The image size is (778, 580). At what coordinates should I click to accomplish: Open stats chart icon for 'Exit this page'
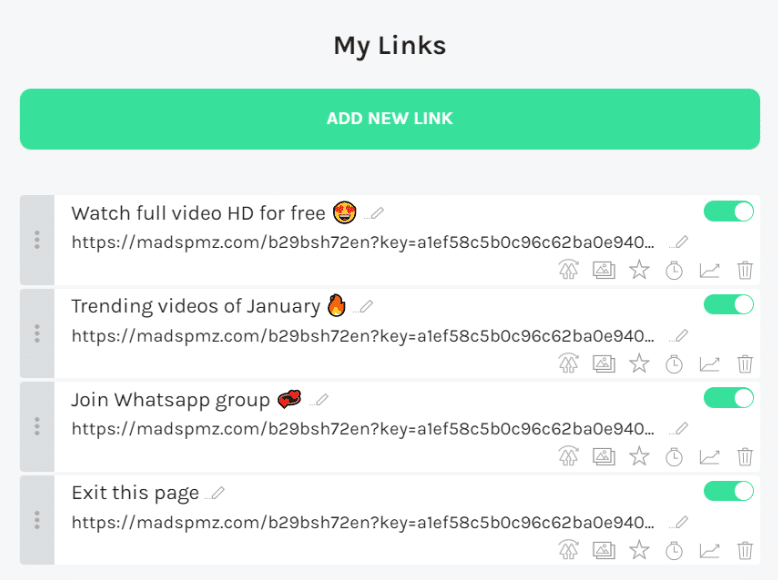pyautogui.click(x=709, y=551)
